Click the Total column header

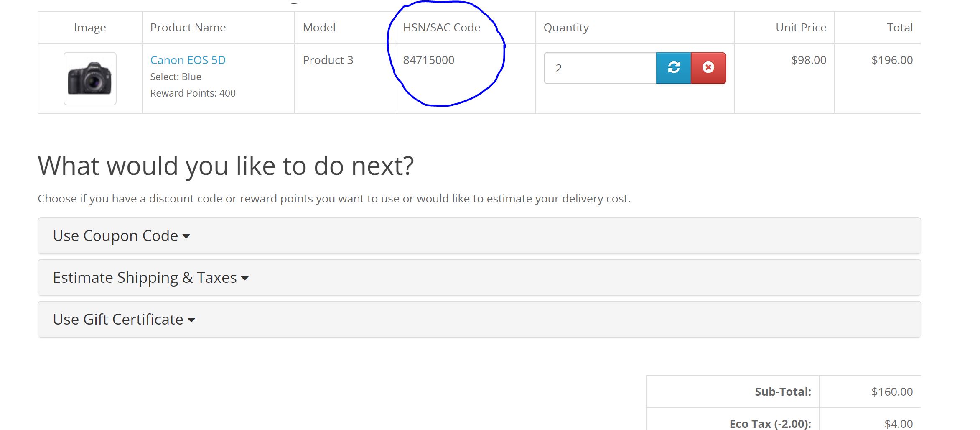tap(899, 28)
